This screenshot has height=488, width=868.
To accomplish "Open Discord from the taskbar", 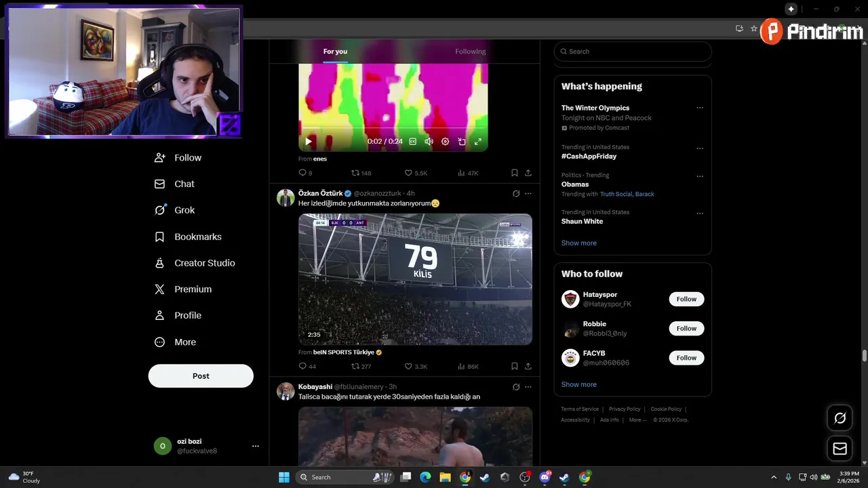I will pyautogui.click(x=545, y=477).
